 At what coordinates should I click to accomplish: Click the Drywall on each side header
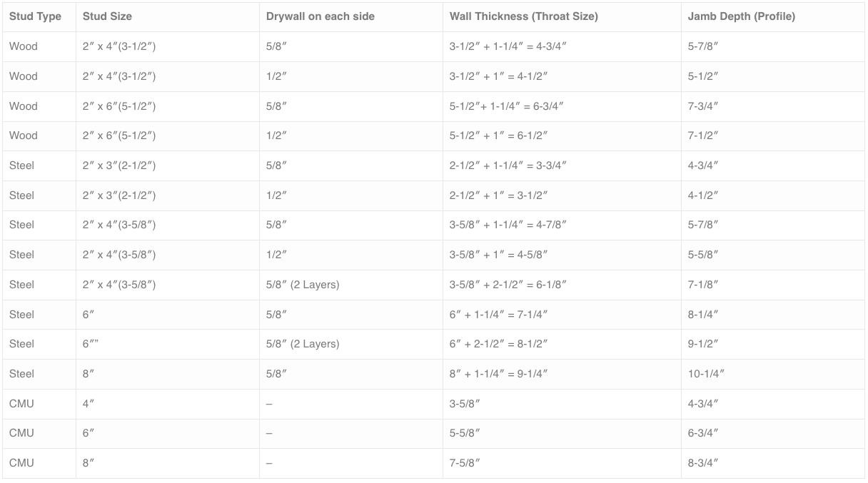[321, 16]
